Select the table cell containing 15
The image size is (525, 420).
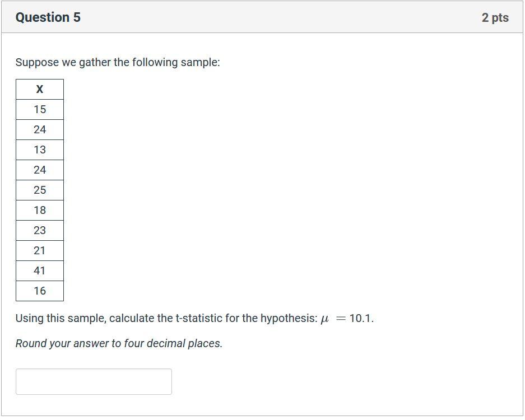[40, 109]
